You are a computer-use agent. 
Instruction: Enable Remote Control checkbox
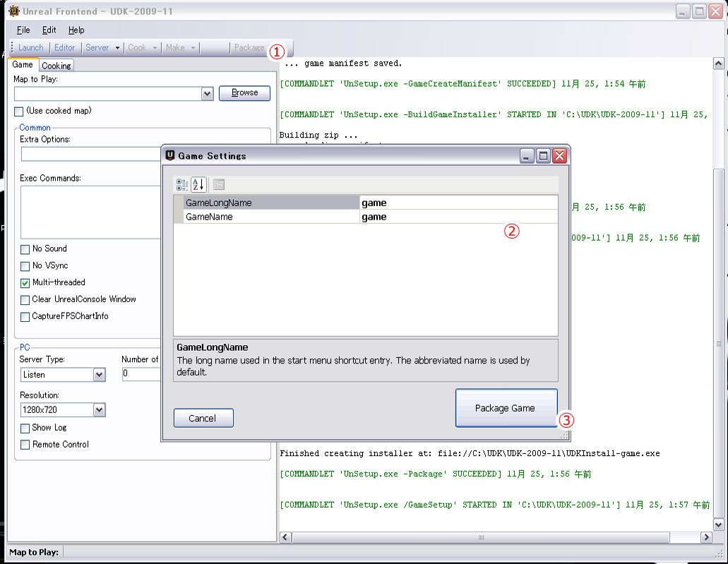click(25, 445)
